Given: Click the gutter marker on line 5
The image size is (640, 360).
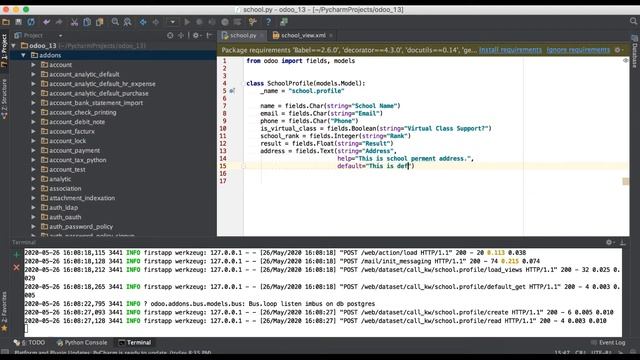Looking at the screenshot, I should pyautogui.click(x=232, y=91).
